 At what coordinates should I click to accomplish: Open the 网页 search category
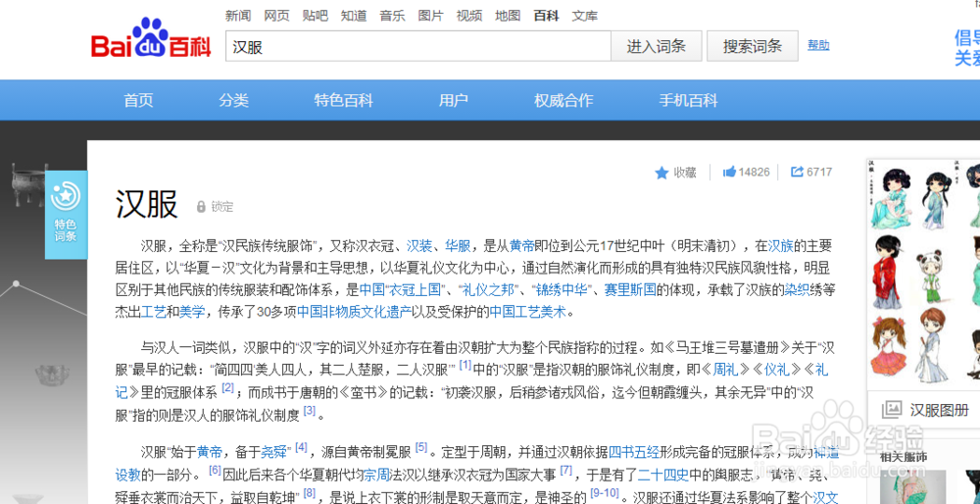click(277, 16)
